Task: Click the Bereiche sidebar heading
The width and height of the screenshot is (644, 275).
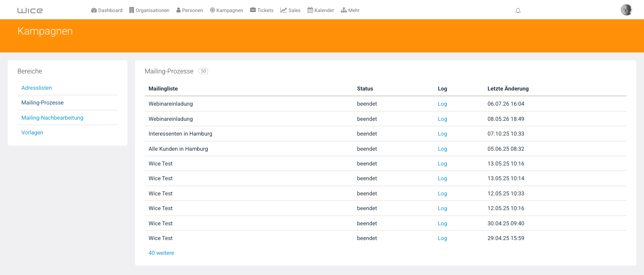Action: point(30,71)
